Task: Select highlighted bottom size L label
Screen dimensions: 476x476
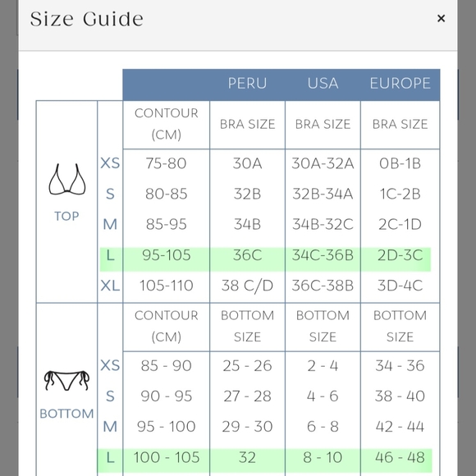Action: click(111, 457)
